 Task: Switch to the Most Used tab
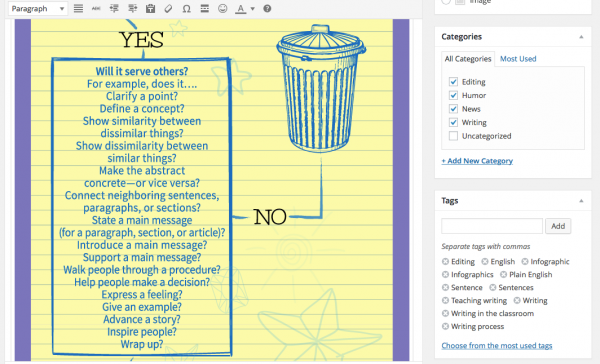[518, 59]
